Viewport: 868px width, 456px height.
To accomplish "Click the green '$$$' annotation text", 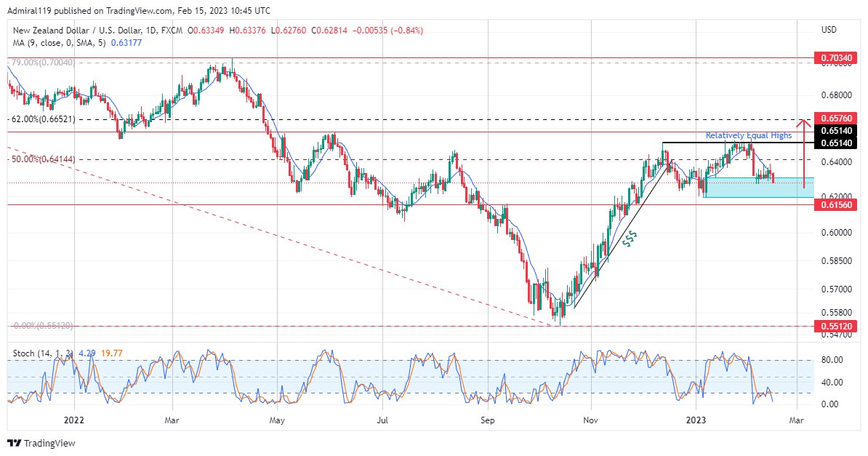I will click(x=630, y=239).
